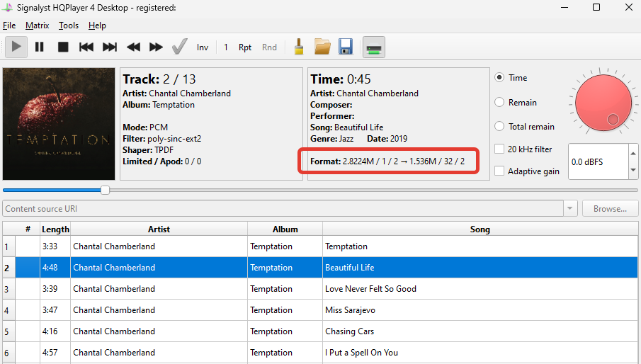641x364 pixels.
Task: Skip to the next track
Action: click(110, 47)
